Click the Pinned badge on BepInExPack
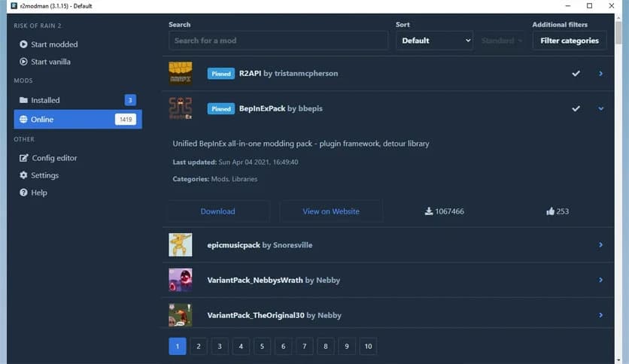The width and height of the screenshot is (629, 364). pos(221,108)
